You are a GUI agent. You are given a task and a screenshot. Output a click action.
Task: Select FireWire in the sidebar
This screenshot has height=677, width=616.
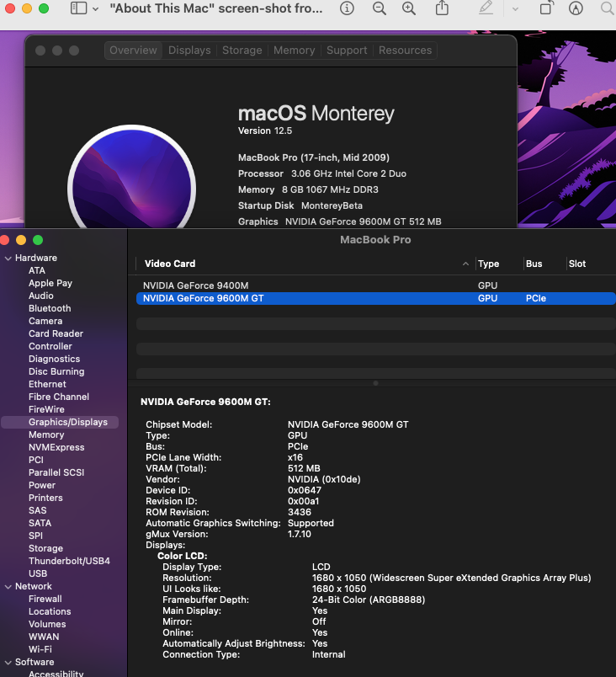click(x=46, y=409)
